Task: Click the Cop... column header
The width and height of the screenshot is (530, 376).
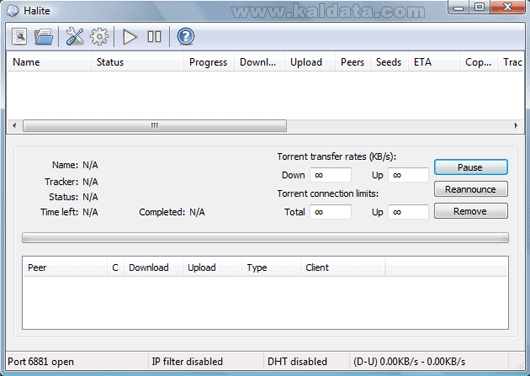Action: coord(479,62)
